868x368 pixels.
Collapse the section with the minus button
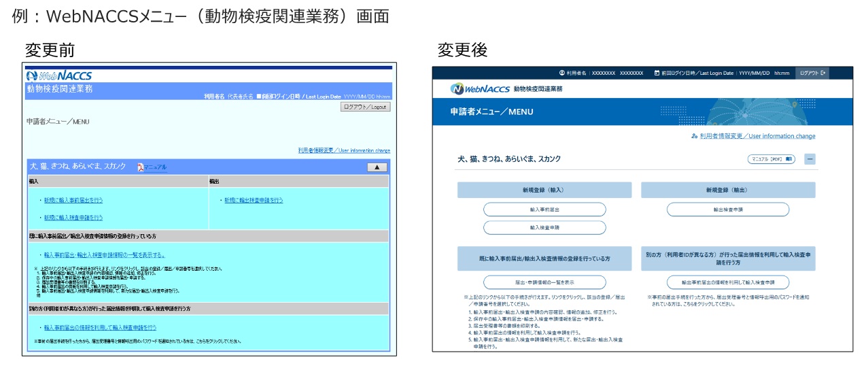810,159
